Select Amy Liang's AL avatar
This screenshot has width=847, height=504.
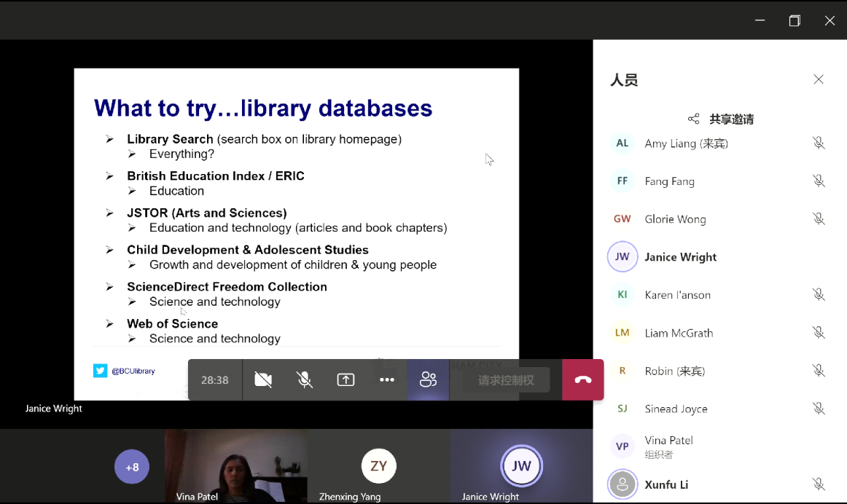(622, 143)
